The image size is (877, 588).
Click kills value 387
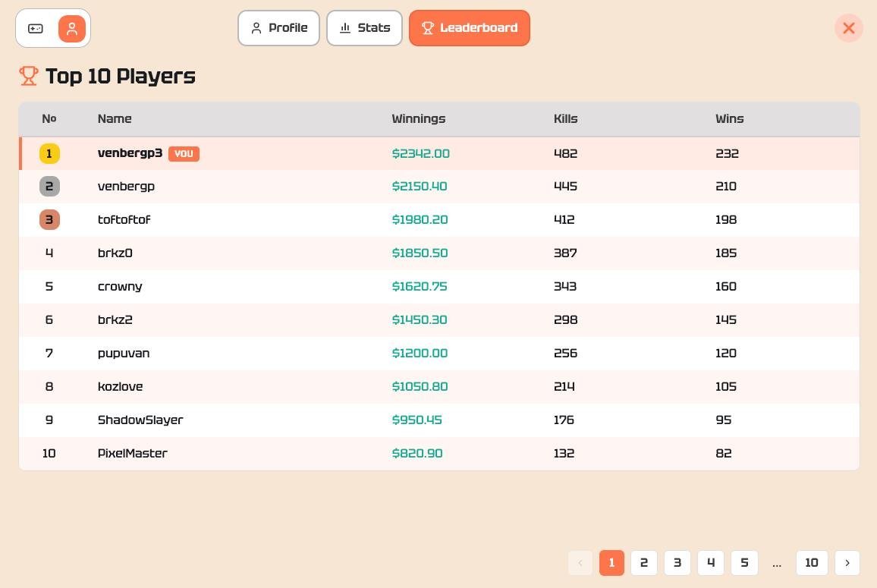click(x=565, y=253)
